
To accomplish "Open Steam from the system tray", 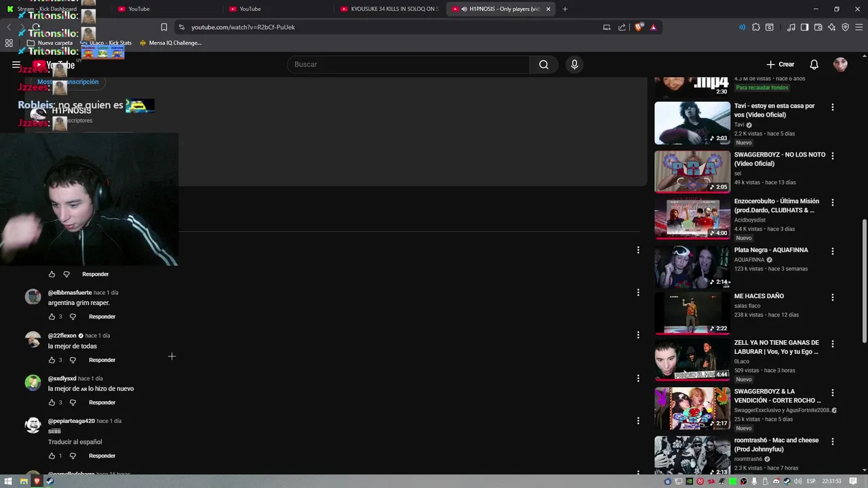I will click(x=787, y=481).
